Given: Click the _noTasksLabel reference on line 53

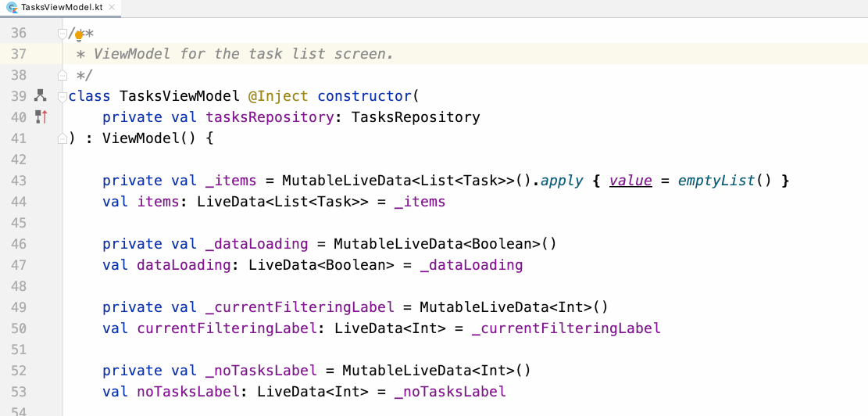Looking at the screenshot, I should (450, 392).
